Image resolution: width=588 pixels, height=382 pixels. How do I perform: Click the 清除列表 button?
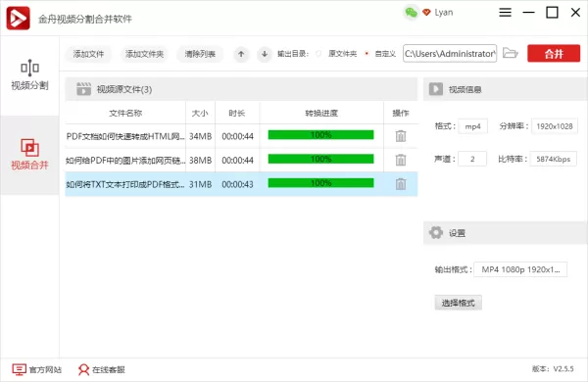click(x=200, y=54)
